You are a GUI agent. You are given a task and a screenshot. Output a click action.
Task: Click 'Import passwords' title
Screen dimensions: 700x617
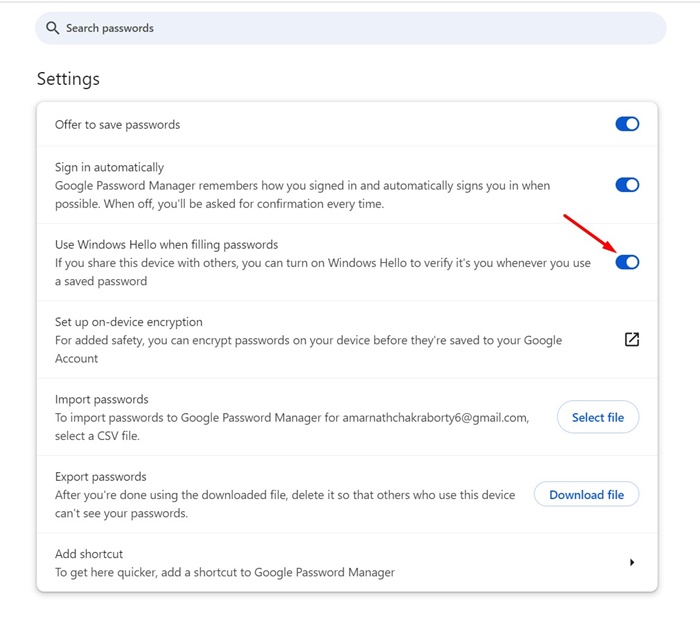click(x=101, y=399)
